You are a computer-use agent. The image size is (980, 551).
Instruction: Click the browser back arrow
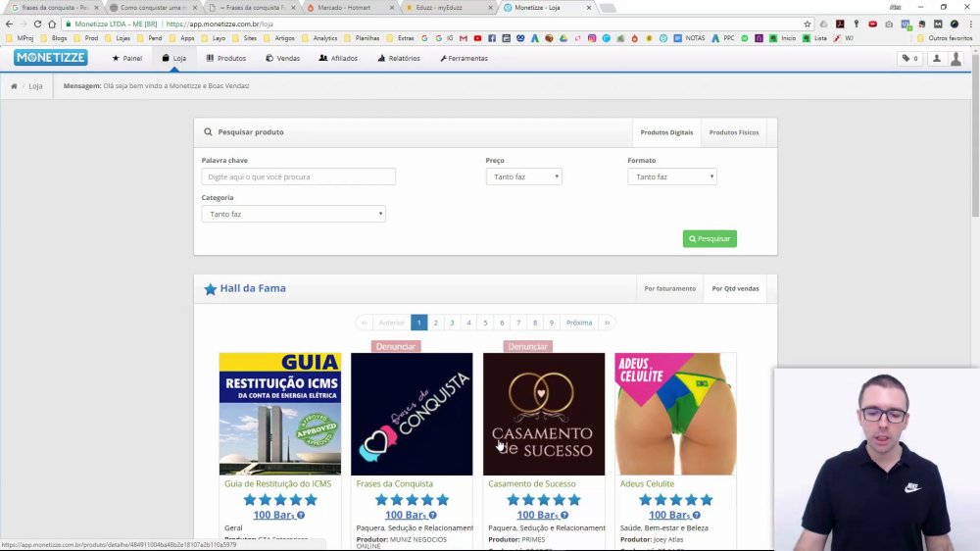[9, 24]
